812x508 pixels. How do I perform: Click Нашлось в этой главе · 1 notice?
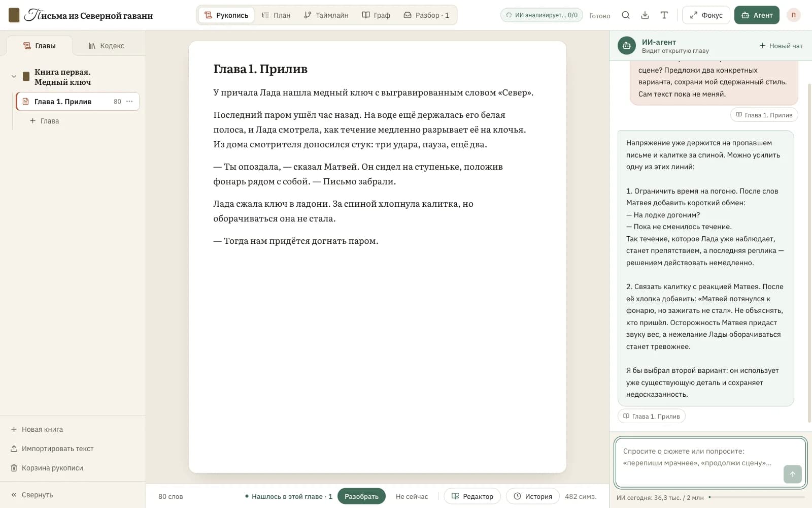289,496
